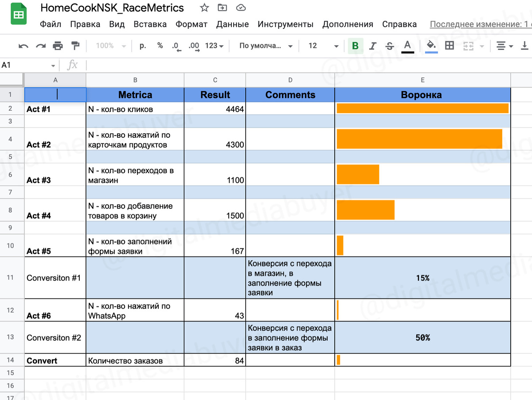Image resolution: width=532 pixels, height=400 pixels.
Task: Open the Инструменты menu
Action: [x=286, y=24]
